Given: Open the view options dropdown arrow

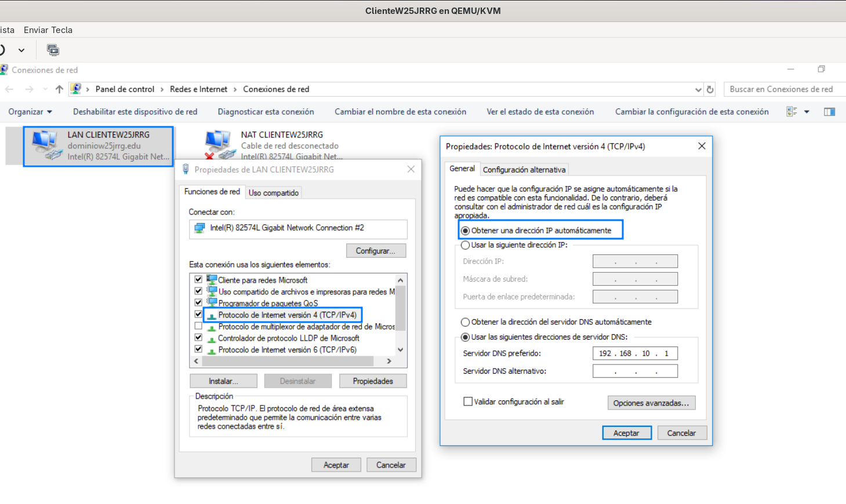Looking at the screenshot, I should point(807,112).
